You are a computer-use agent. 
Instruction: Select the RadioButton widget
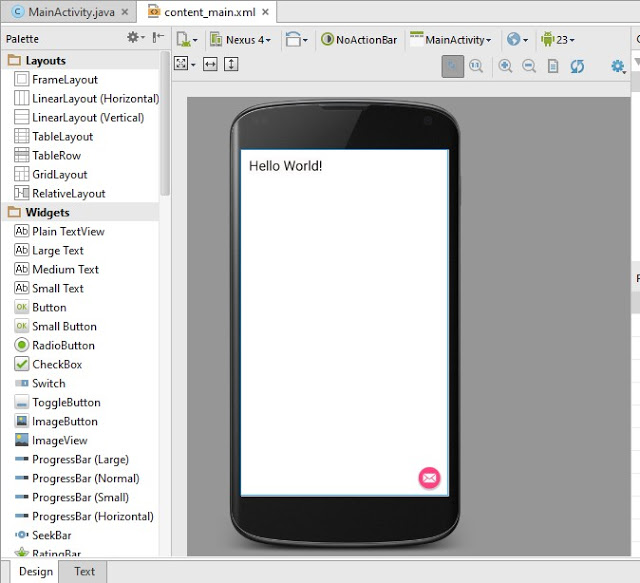[54, 345]
